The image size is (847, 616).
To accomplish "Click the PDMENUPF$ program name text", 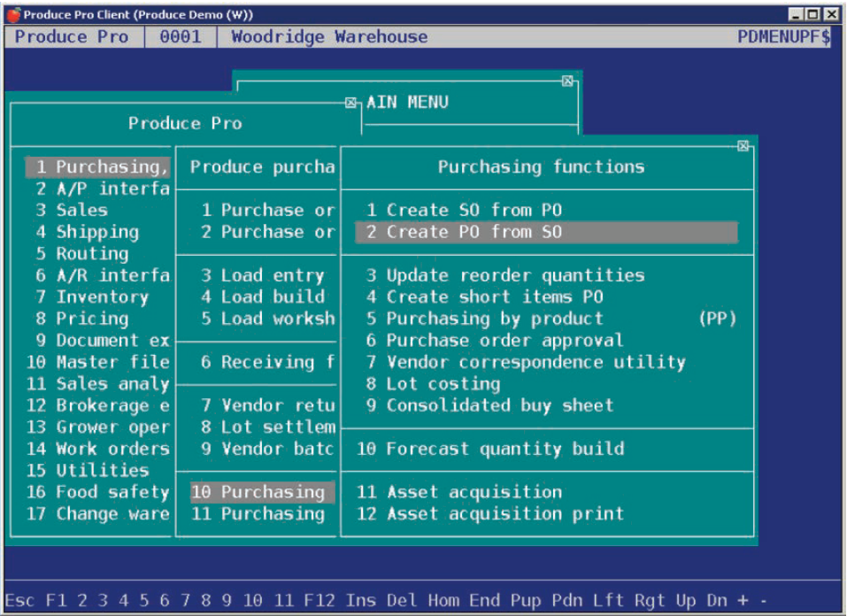I will 784,37.
